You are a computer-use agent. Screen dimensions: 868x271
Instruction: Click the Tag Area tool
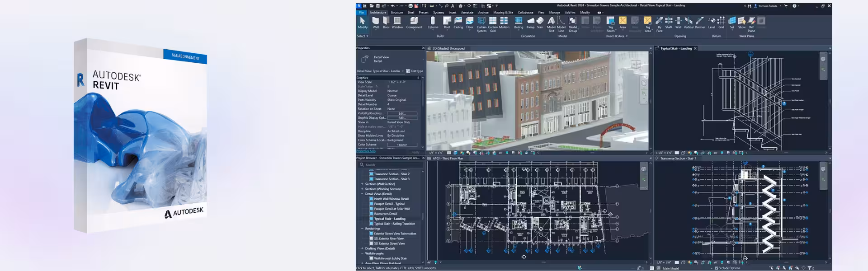(647, 24)
